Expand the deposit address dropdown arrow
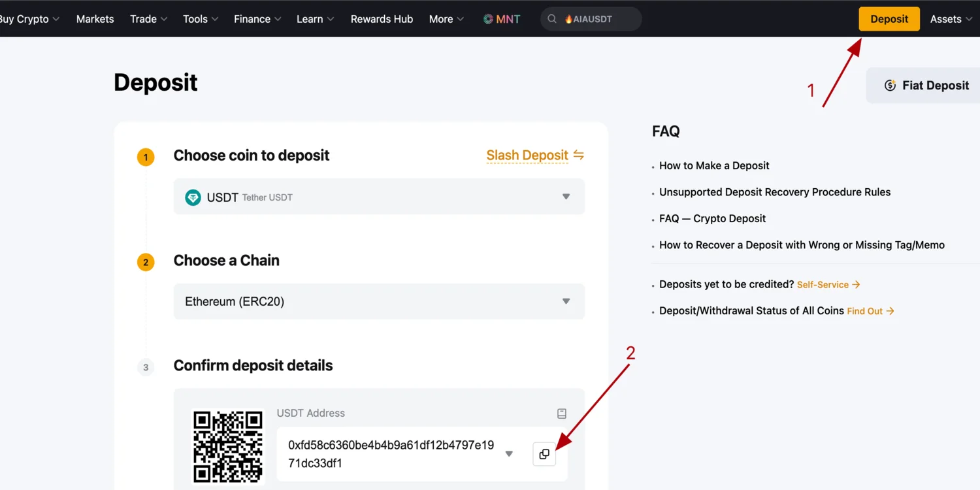Image resolution: width=980 pixels, height=490 pixels. [x=509, y=454]
